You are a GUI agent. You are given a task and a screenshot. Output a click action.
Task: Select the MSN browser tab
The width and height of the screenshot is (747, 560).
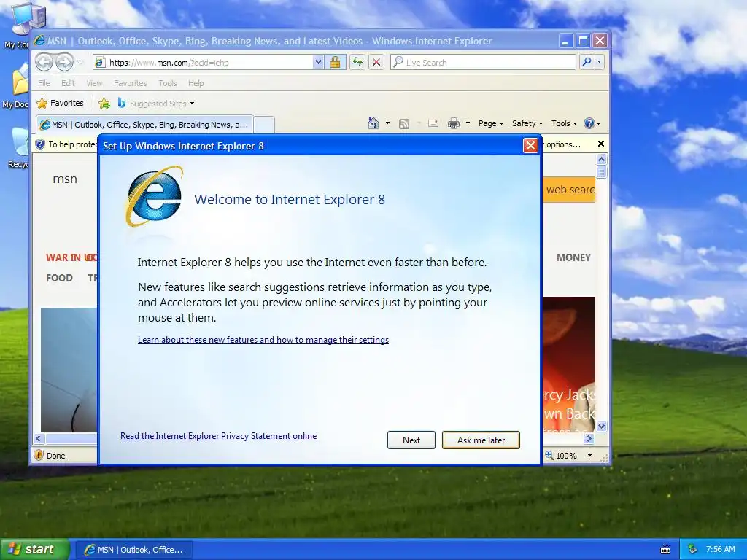144,125
